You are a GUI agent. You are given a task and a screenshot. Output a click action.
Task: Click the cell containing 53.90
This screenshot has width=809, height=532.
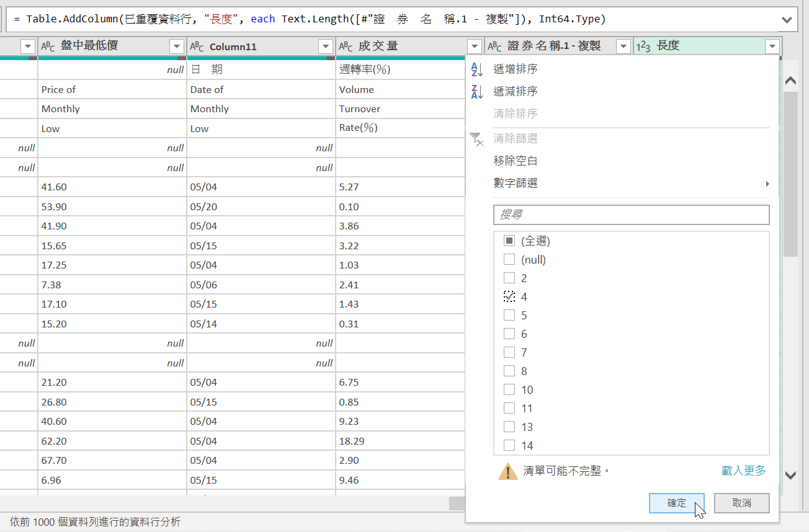click(x=112, y=206)
